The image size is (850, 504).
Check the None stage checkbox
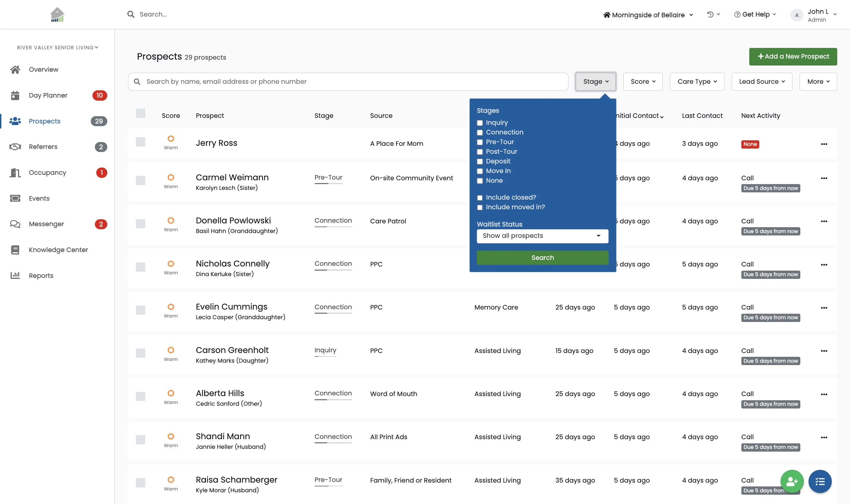point(480,181)
